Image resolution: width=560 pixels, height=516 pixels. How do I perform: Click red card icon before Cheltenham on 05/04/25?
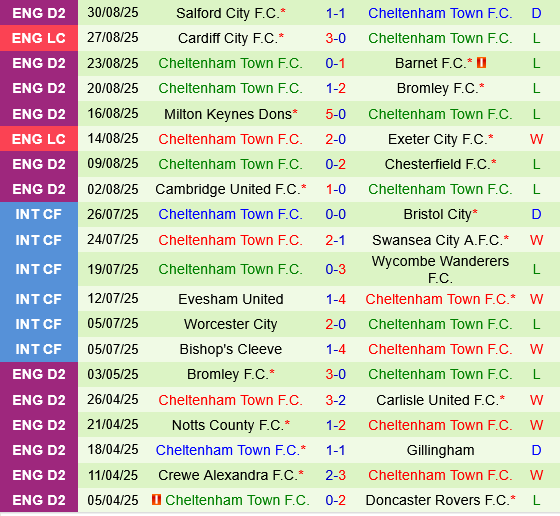pos(156,499)
